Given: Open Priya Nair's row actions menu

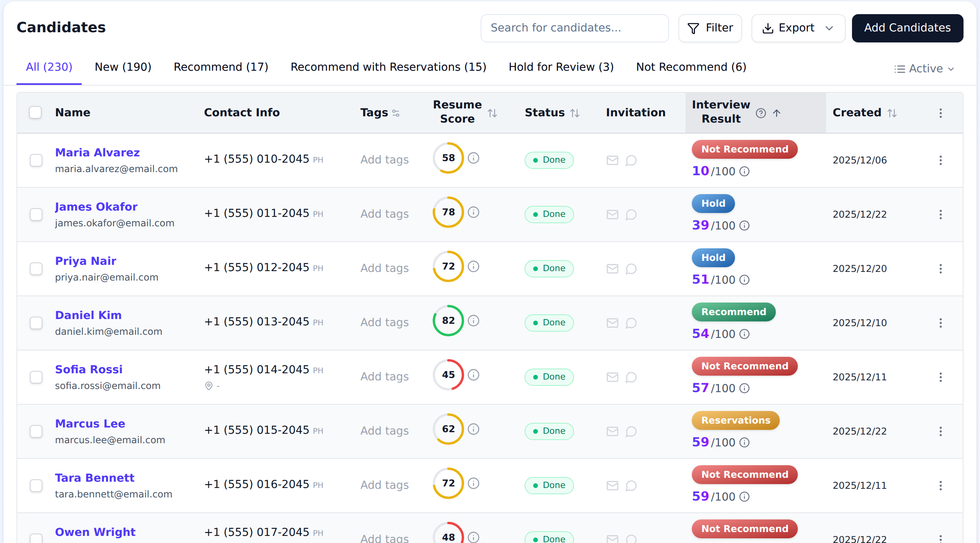Looking at the screenshot, I should pyautogui.click(x=941, y=269).
